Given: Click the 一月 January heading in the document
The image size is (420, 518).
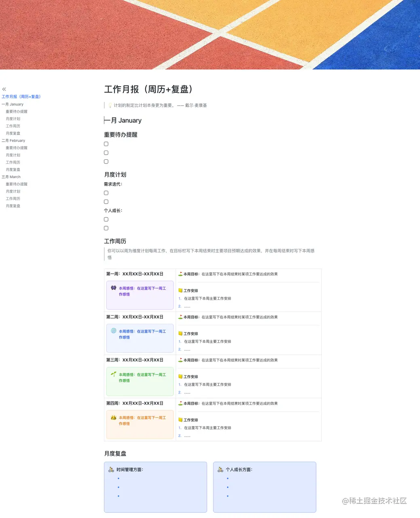Looking at the screenshot, I should click(x=123, y=120).
